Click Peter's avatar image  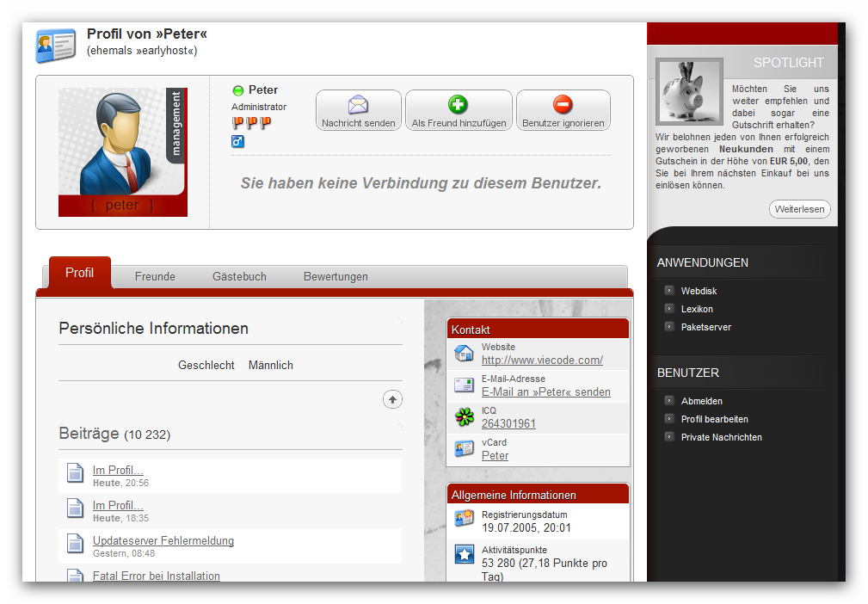point(122,151)
